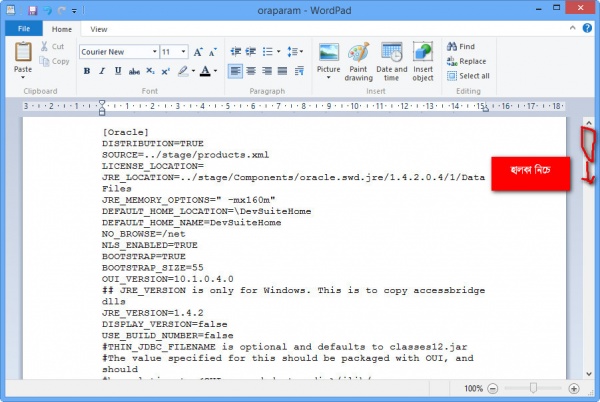
Task: Select Align text right
Action: pos(267,71)
